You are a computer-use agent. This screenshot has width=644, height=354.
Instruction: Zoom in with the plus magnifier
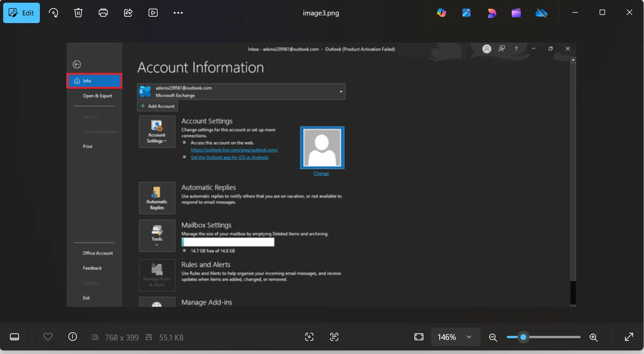[594, 337]
